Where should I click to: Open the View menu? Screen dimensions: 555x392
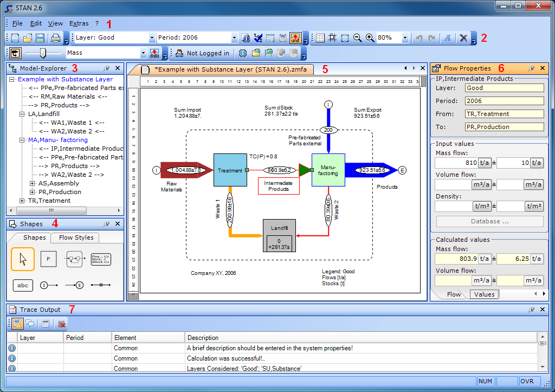click(x=56, y=23)
